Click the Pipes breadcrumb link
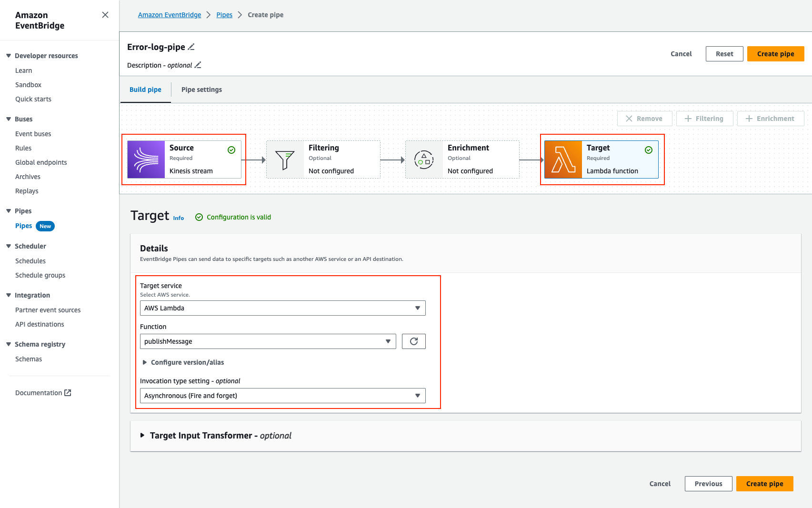This screenshot has width=812, height=508. (224, 15)
